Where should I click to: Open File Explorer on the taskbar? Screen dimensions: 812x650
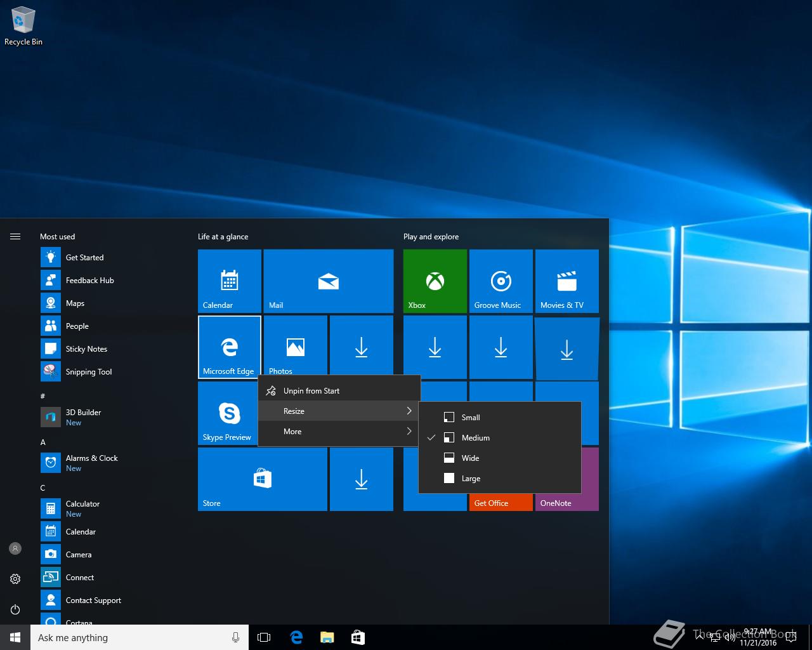click(327, 637)
